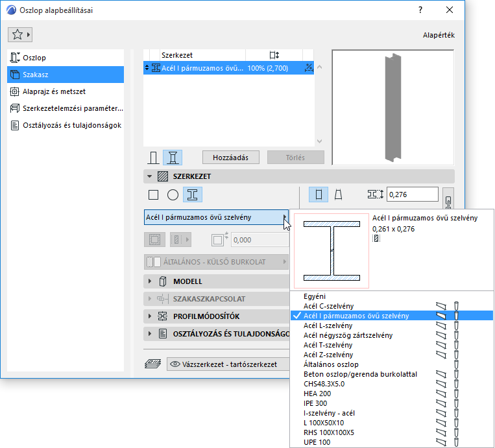Click the Törlés button
The width and height of the screenshot is (495, 448).
click(x=295, y=158)
